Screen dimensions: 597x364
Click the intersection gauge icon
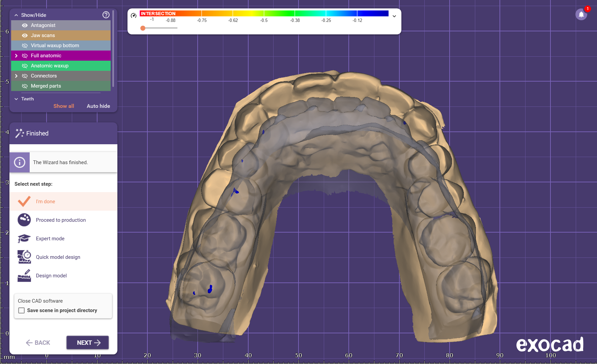coord(134,16)
